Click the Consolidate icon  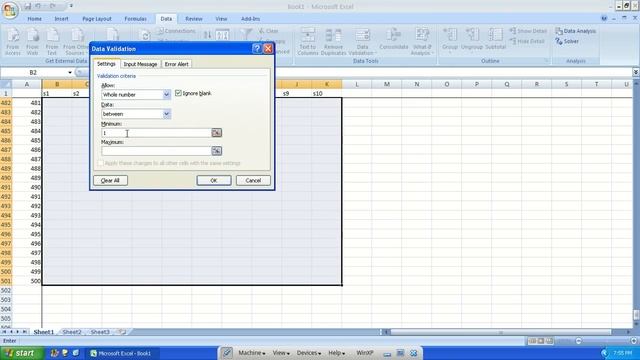pyautogui.click(x=393, y=35)
